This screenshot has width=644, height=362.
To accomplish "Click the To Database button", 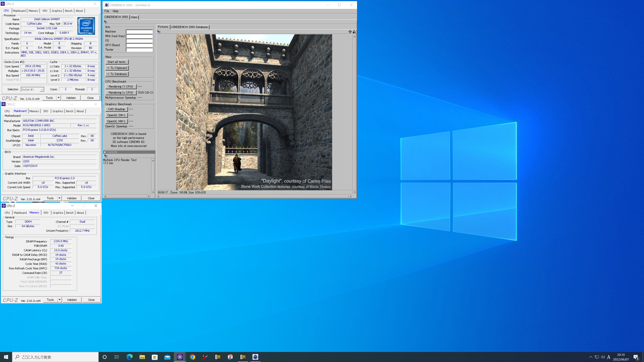I will 117,74.
